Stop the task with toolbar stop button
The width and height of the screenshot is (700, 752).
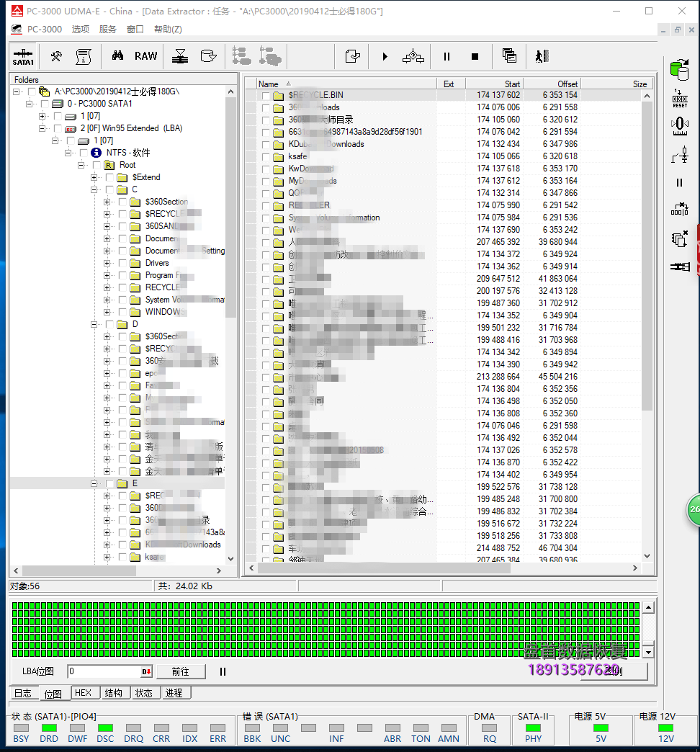(475, 57)
